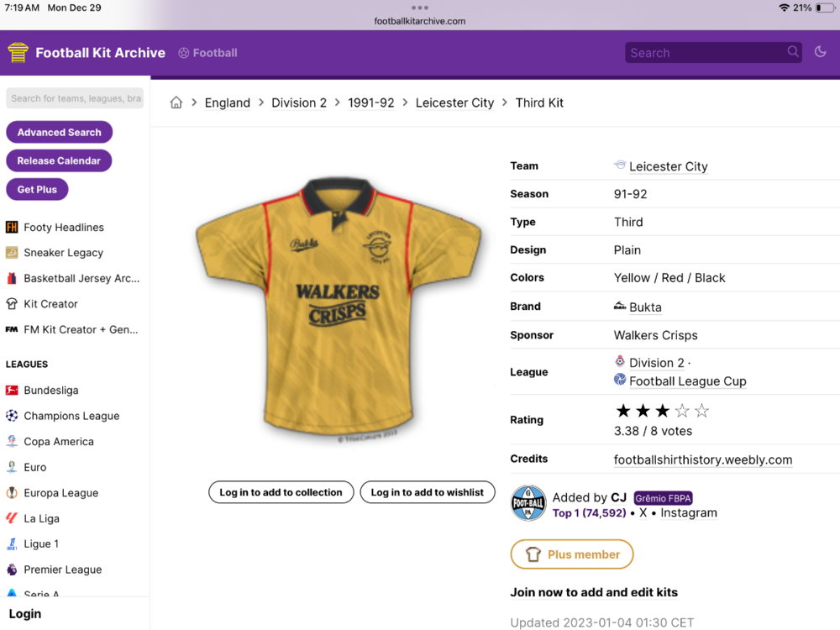Click the Grêmio FBPA badge
Image resolution: width=840 pixels, height=630 pixels.
[x=663, y=498]
